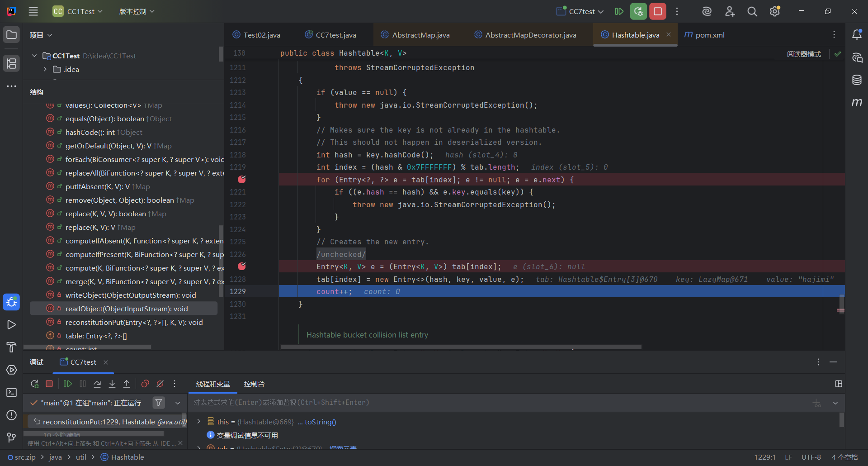
Task: Open the Debug tool window icon
Action: 12,302
